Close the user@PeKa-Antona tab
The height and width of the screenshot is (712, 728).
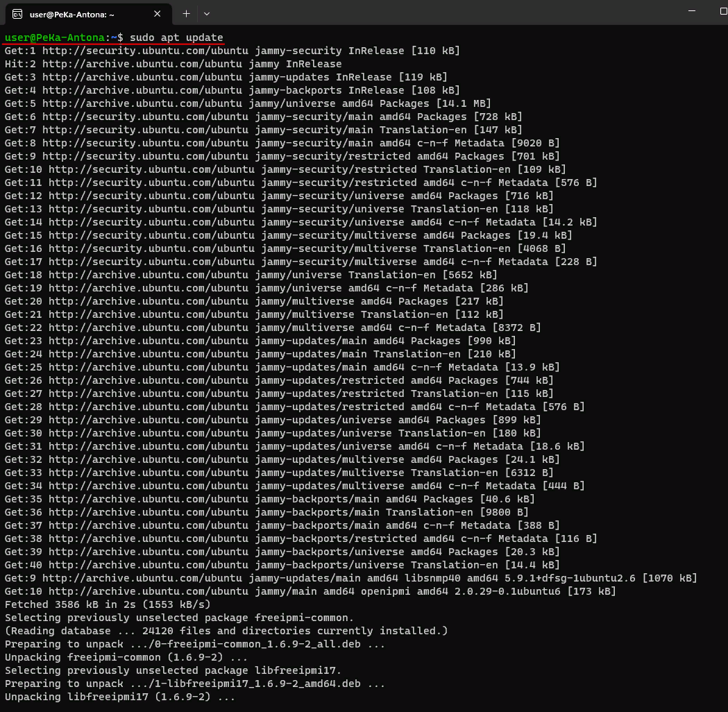[158, 14]
